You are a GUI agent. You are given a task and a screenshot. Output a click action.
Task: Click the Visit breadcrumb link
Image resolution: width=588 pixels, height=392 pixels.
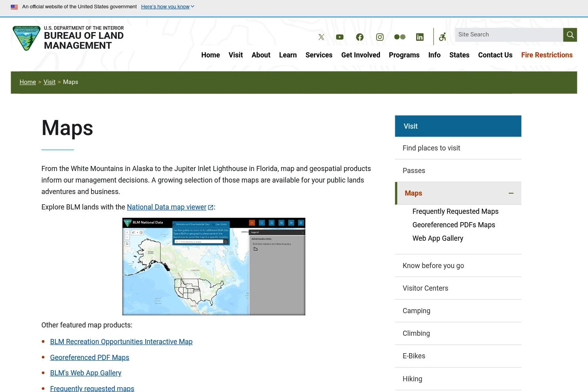pyautogui.click(x=49, y=82)
